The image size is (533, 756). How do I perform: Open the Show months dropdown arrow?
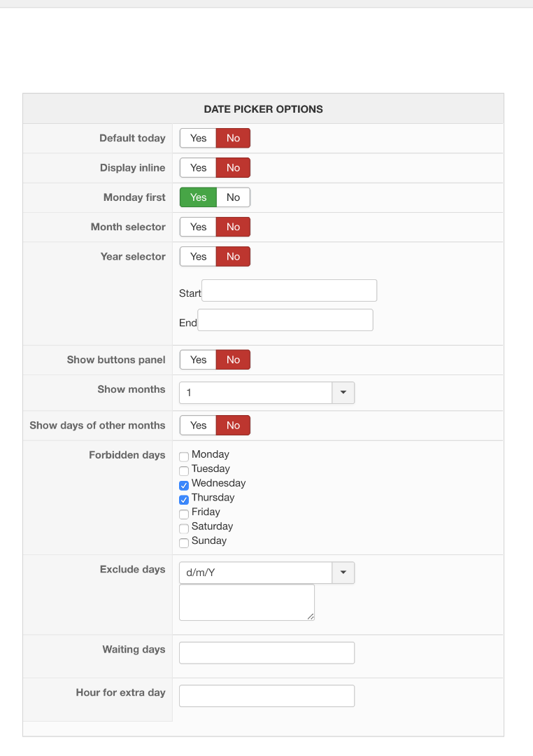click(343, 393)
